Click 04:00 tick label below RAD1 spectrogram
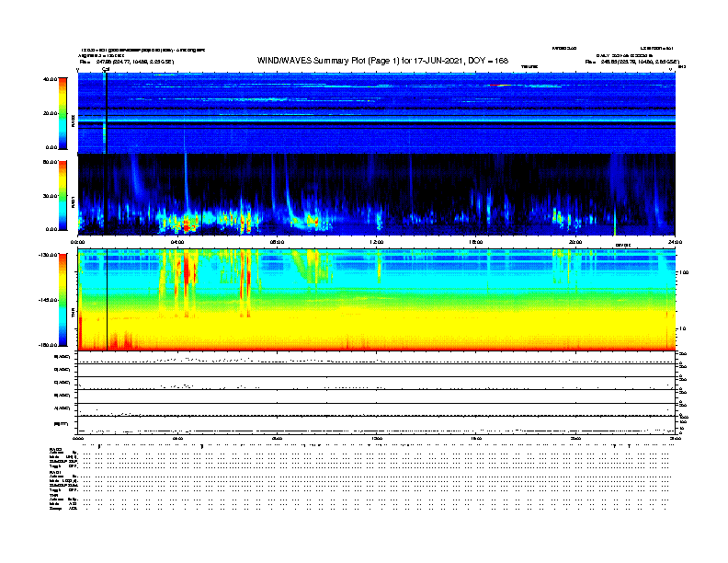Viewport: 728px width, 563px height. click(x=177, y=242)
